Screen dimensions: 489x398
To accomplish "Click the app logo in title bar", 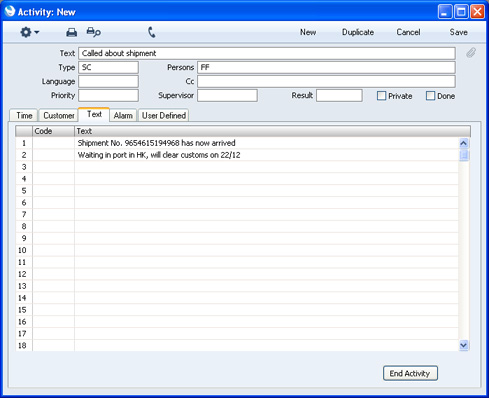I will pos(10,11).
